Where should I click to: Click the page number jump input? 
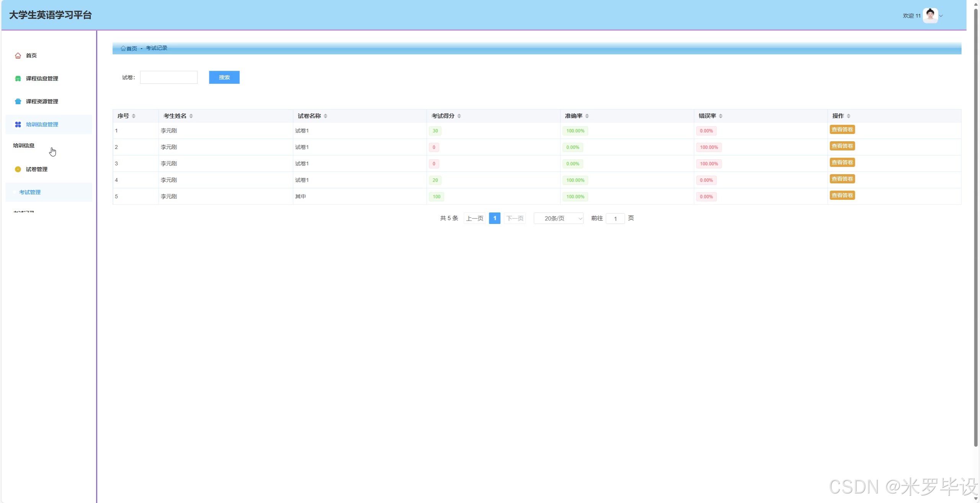[x=615, y=219]
